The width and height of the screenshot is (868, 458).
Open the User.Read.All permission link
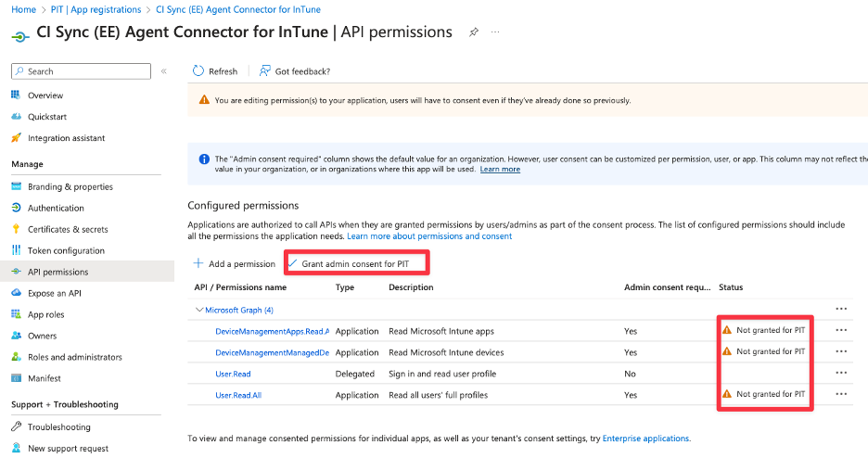[238, 395]
